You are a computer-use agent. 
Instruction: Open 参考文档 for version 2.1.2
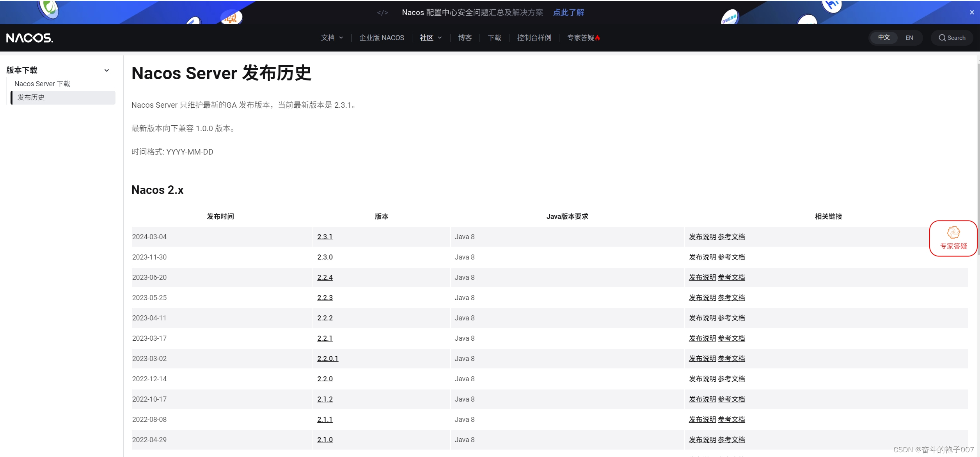tap(731, 399)
